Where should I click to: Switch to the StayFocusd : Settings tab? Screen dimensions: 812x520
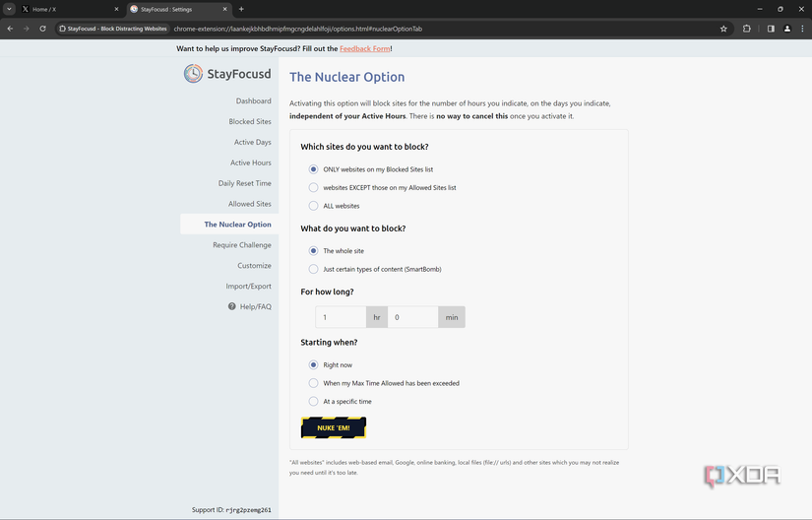pyautogui.click(x=178, y=9)
